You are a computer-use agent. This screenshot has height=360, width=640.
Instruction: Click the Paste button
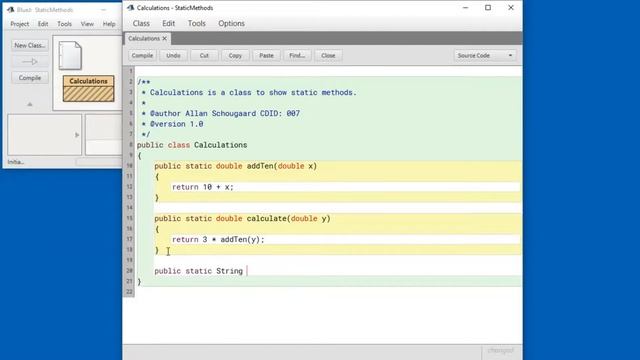266,56
